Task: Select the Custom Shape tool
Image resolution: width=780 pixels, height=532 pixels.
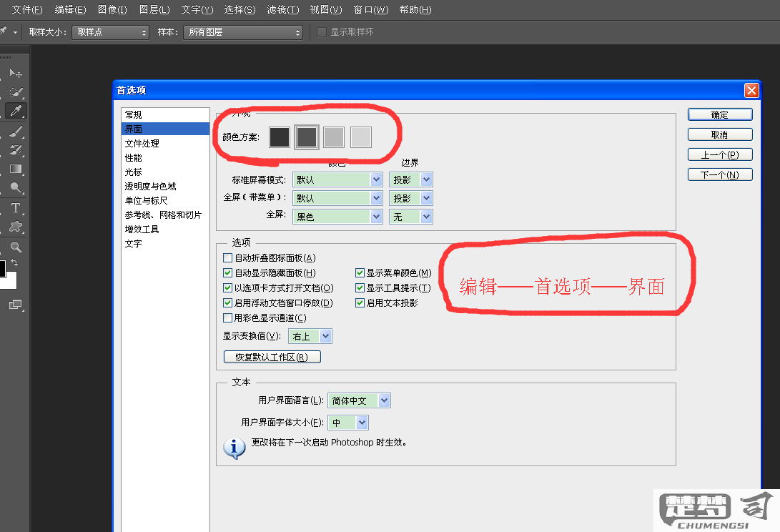Action: 16,227
